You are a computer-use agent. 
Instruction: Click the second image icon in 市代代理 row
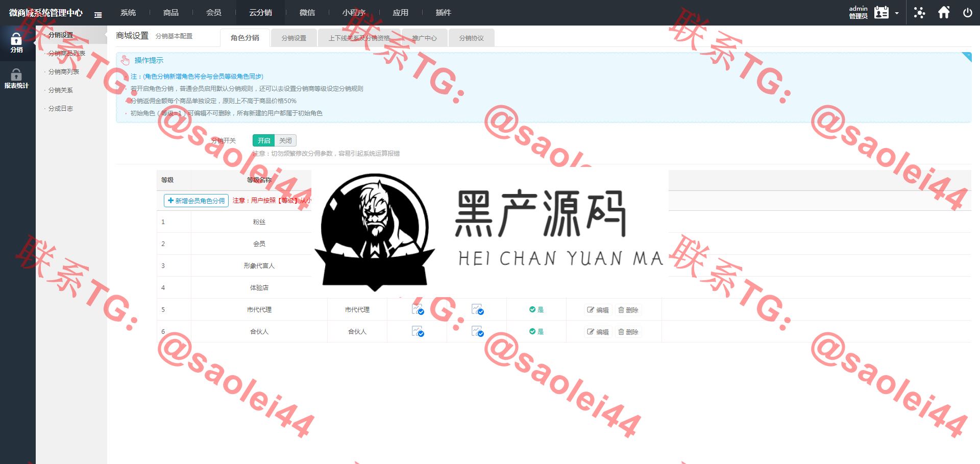pyautogui.click(x=477, y=309)
